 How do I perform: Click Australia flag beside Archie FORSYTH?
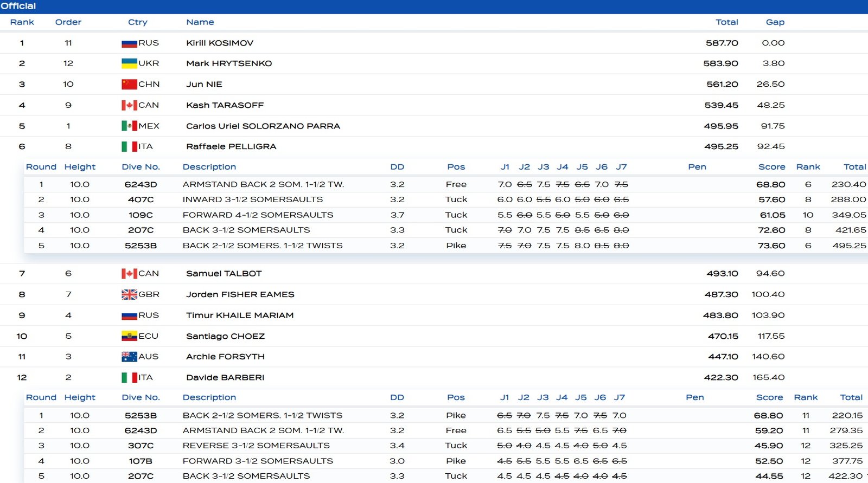[129, 357]
